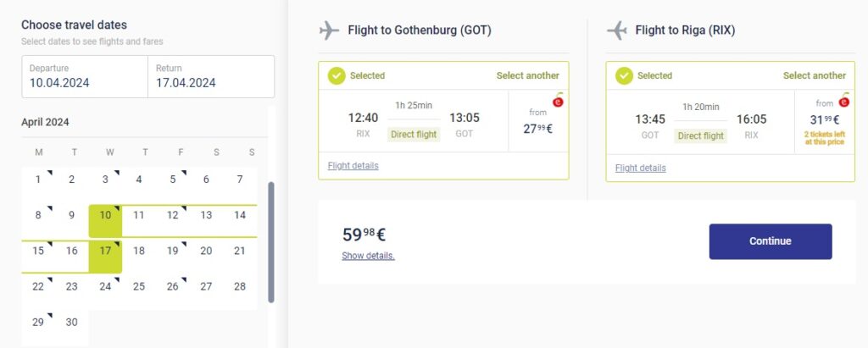Select April 17 in the calendar
This screenshot has width=868, height=348.
pyautogui.click(x=105, y=251)
